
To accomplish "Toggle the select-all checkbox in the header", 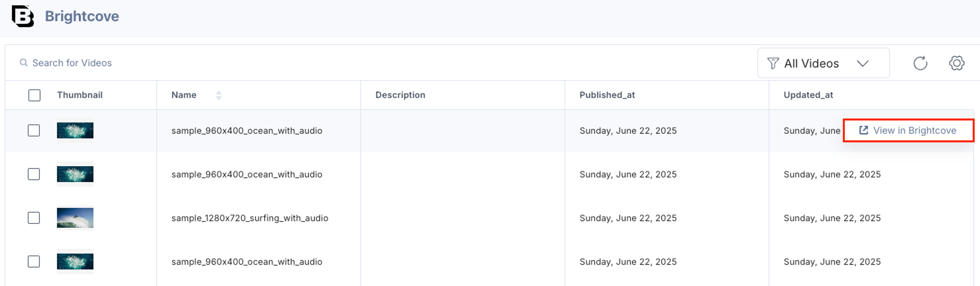I will tap(34, 95).
